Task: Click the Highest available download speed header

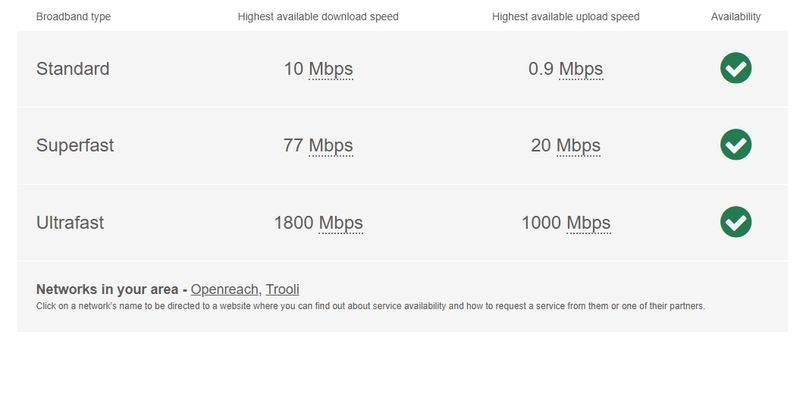Action: click(x=318, y=17)
